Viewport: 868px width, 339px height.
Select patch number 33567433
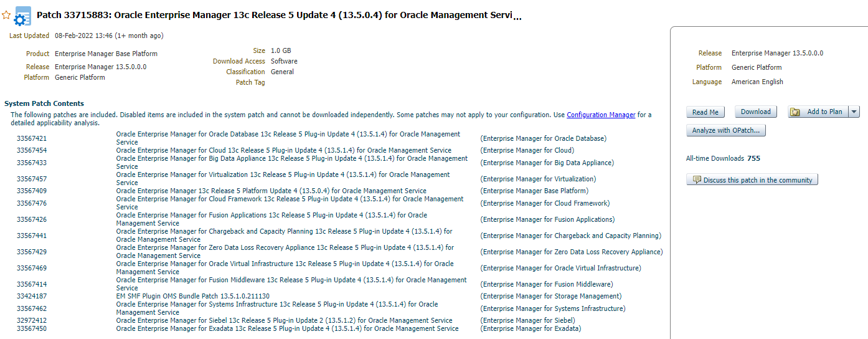(32, 163)
